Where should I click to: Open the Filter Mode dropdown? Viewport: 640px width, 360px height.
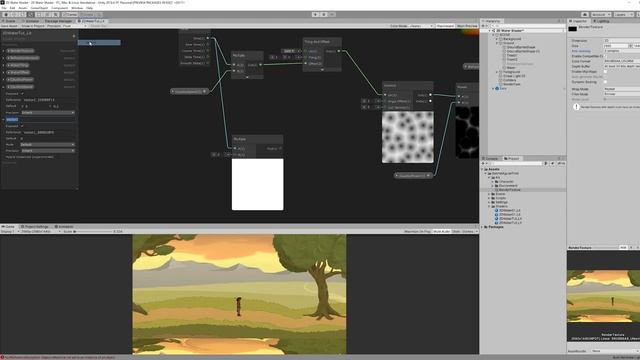point(622,94)
